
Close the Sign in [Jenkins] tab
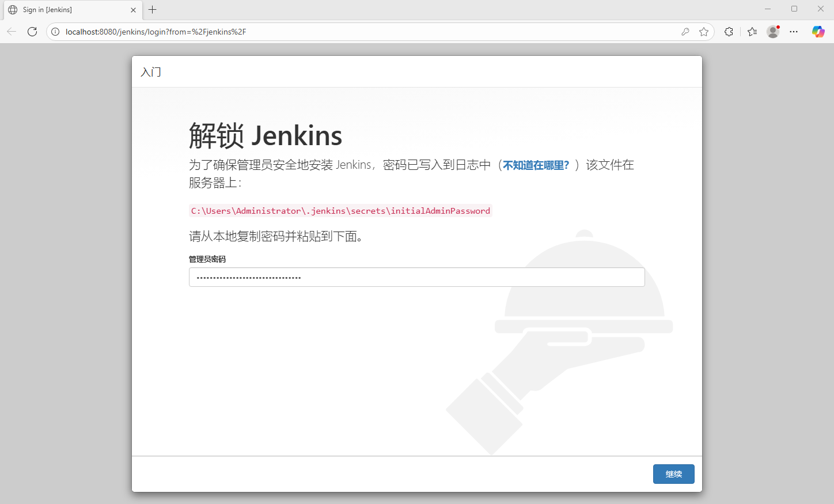click(x=134, y=10)
